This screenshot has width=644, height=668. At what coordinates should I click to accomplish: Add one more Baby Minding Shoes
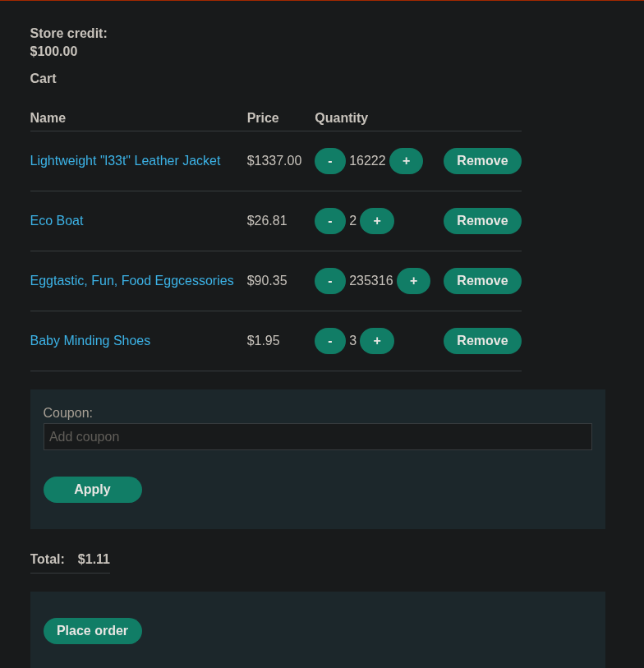377,341
